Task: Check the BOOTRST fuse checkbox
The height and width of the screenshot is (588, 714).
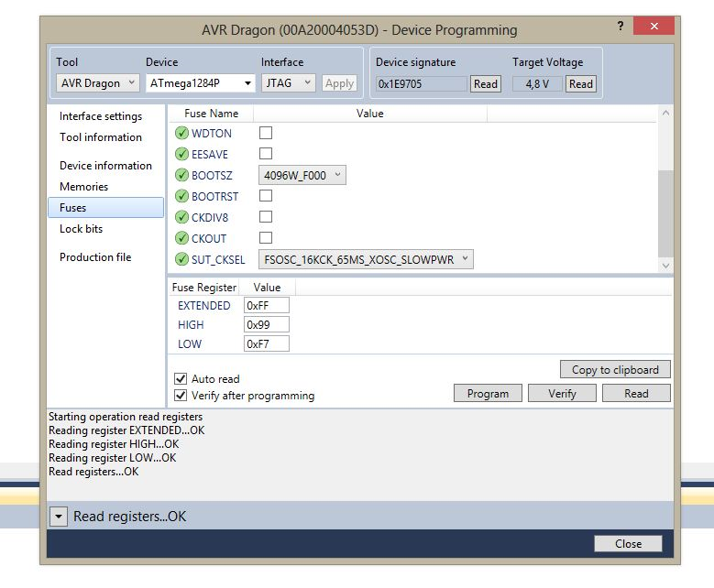Action: click(266, 196)
